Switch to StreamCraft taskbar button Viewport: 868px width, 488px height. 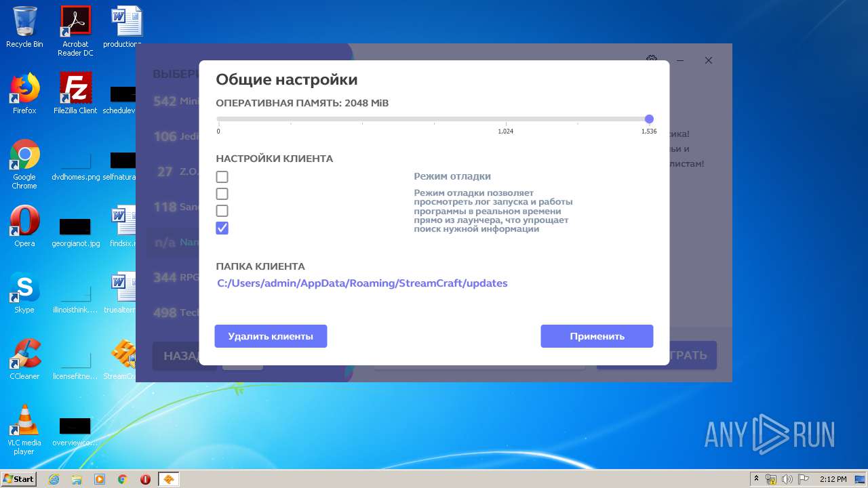point(169,479)
